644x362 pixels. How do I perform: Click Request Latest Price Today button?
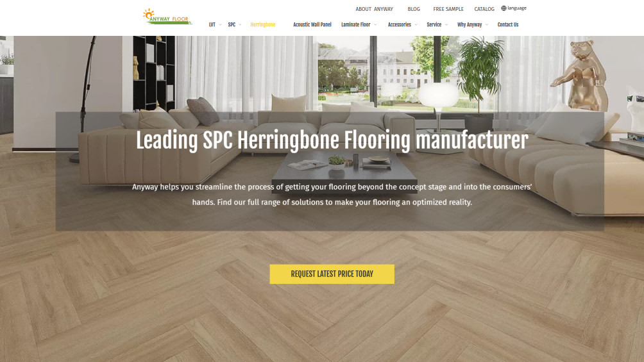(332, 274)
